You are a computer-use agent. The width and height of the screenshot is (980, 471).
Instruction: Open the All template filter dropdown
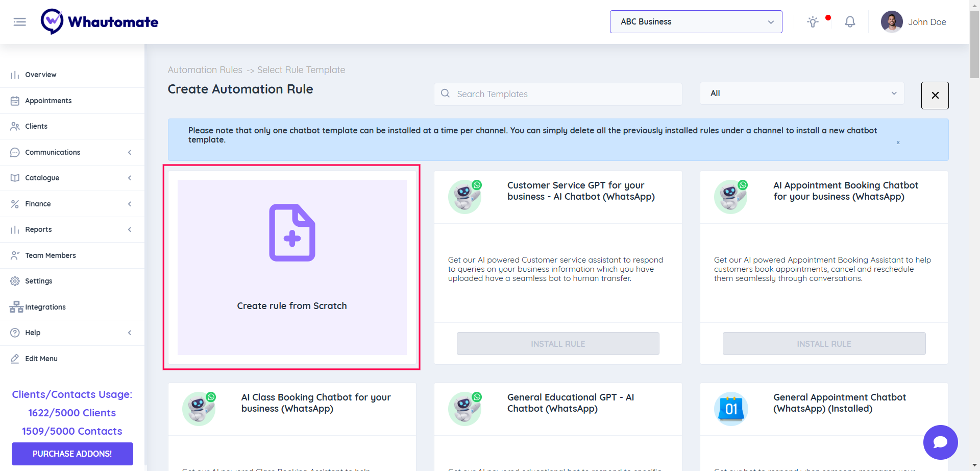[x=801, y=93]
